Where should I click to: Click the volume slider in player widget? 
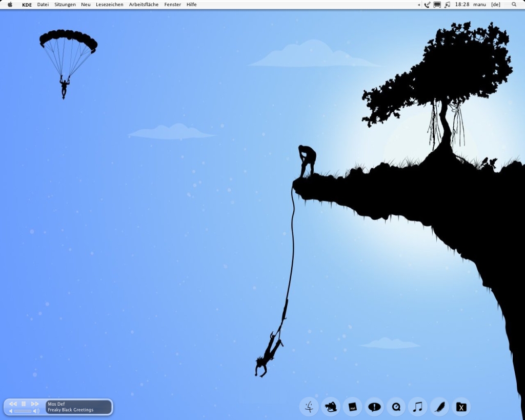[23, 411]
